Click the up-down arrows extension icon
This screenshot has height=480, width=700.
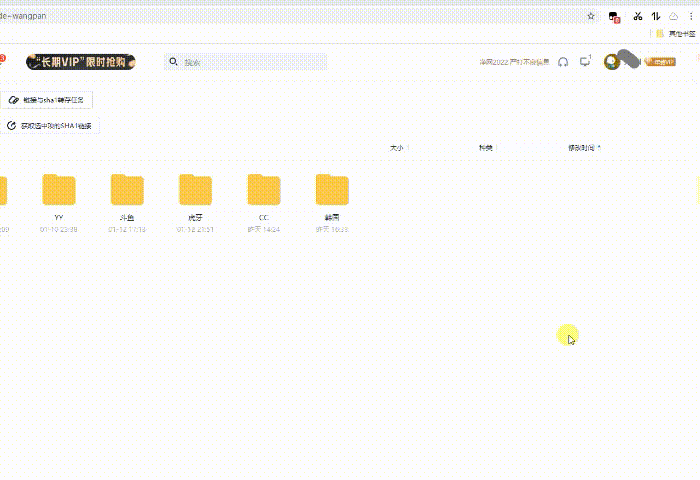(x=656, y=17)
